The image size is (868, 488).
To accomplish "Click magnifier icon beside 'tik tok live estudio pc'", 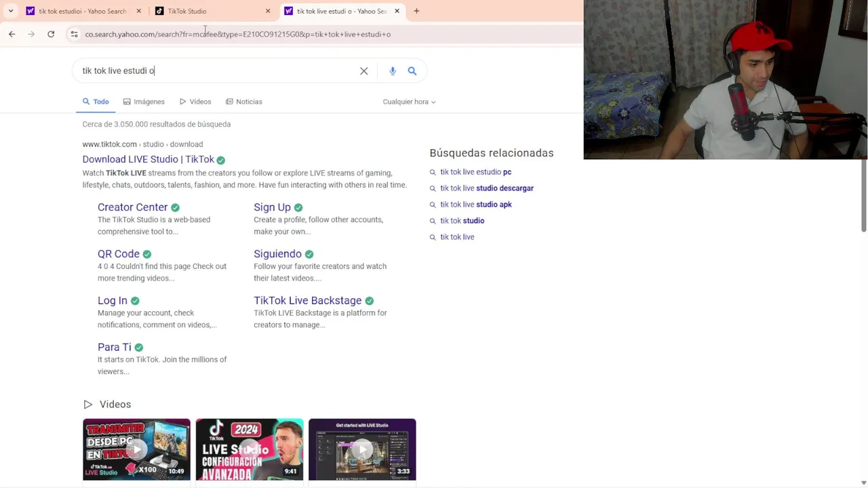I will (433, 172).
